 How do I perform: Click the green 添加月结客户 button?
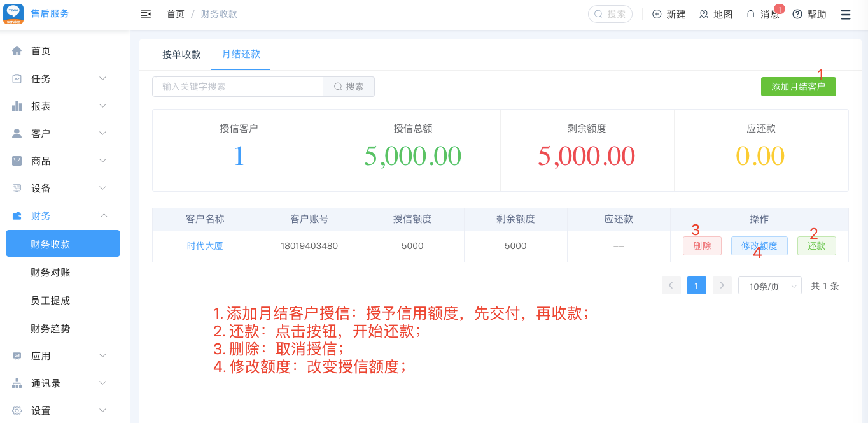coord(798,87)
